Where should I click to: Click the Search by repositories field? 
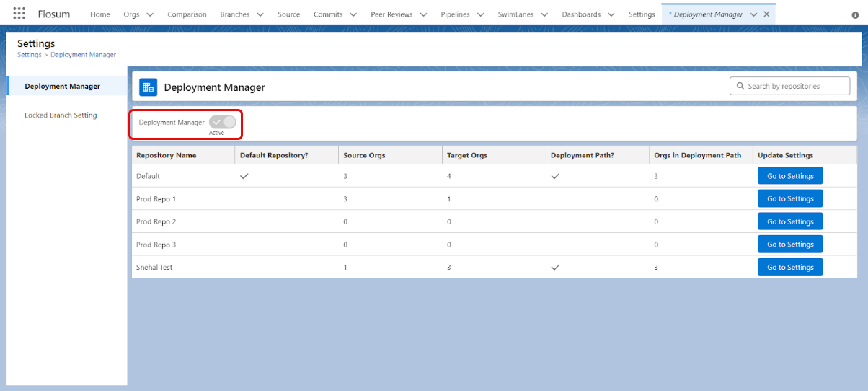790,86
